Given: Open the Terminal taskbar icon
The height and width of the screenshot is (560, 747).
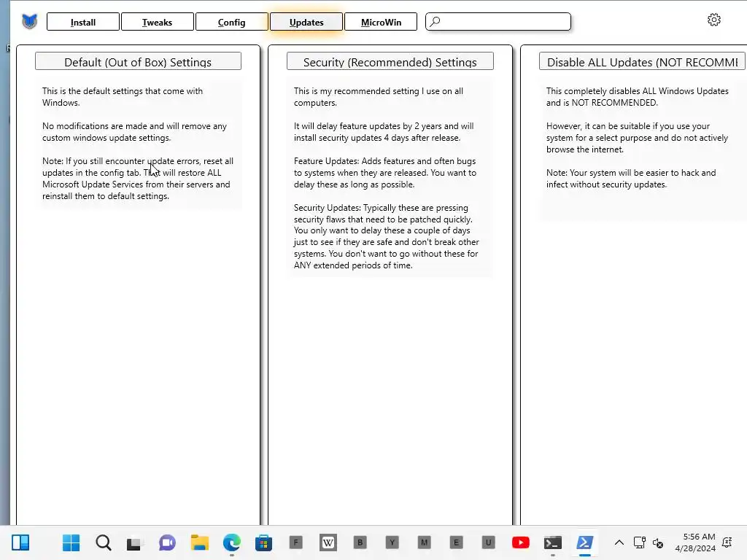Looking at the screenshot, I should (x=553, y=542).
